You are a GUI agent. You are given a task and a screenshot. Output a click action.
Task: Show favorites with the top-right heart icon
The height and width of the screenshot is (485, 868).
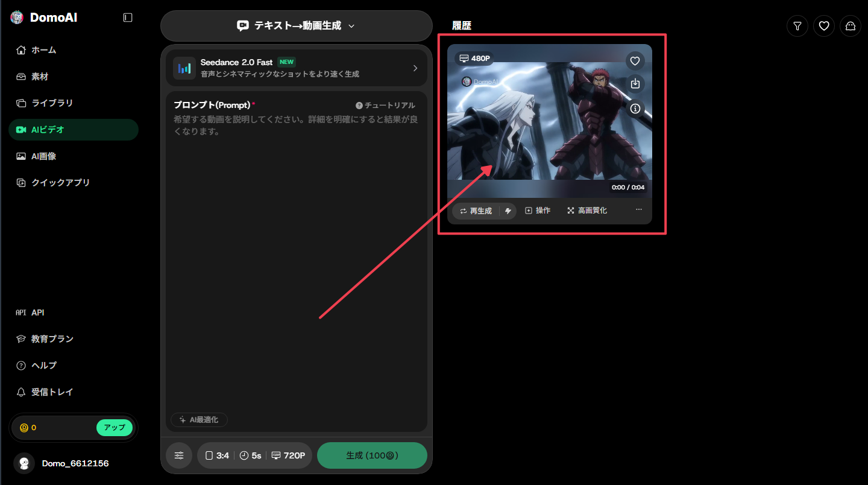coord(824,26)
